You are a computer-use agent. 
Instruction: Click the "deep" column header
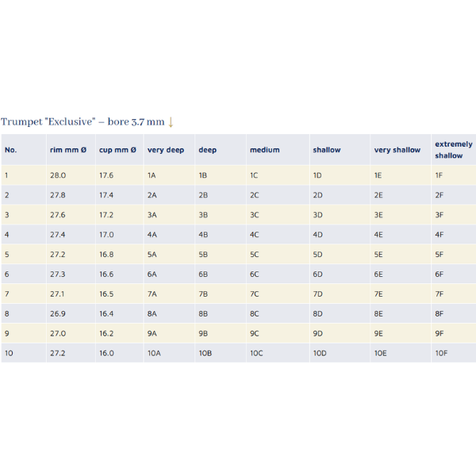pyautogui.click(x=207, y=150)
